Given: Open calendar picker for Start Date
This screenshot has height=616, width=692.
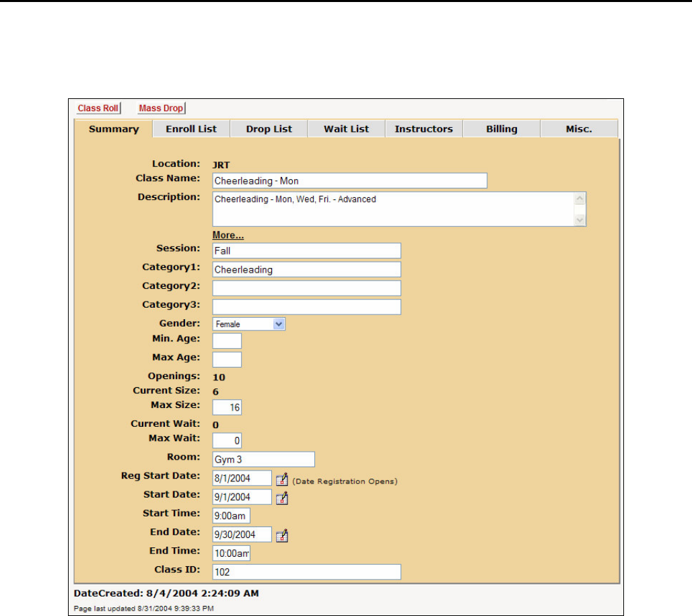Looking at the screenshot, I should pyautogui.click(x=282, y=499).
